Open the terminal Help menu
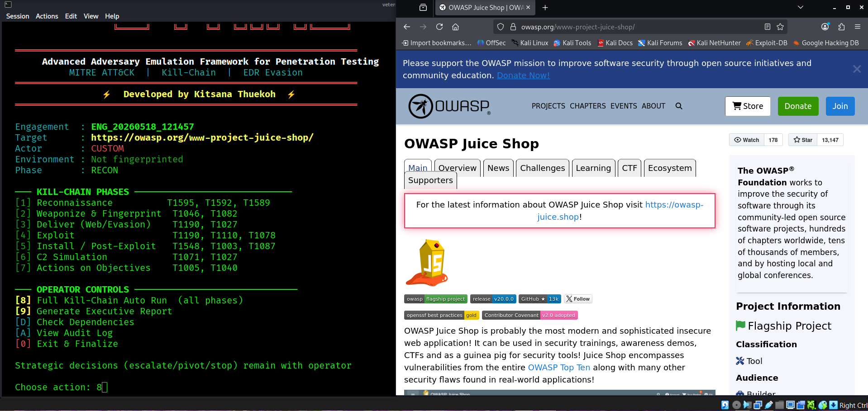The height and width of the screenshot is (411, 868). (112, 16)
